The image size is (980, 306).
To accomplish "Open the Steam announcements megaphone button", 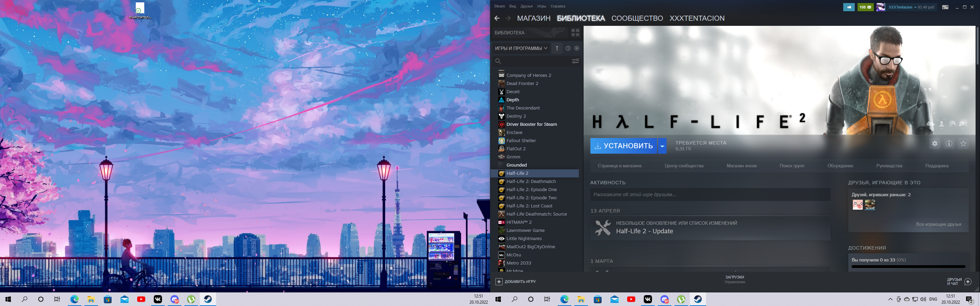I will [849, 7].
